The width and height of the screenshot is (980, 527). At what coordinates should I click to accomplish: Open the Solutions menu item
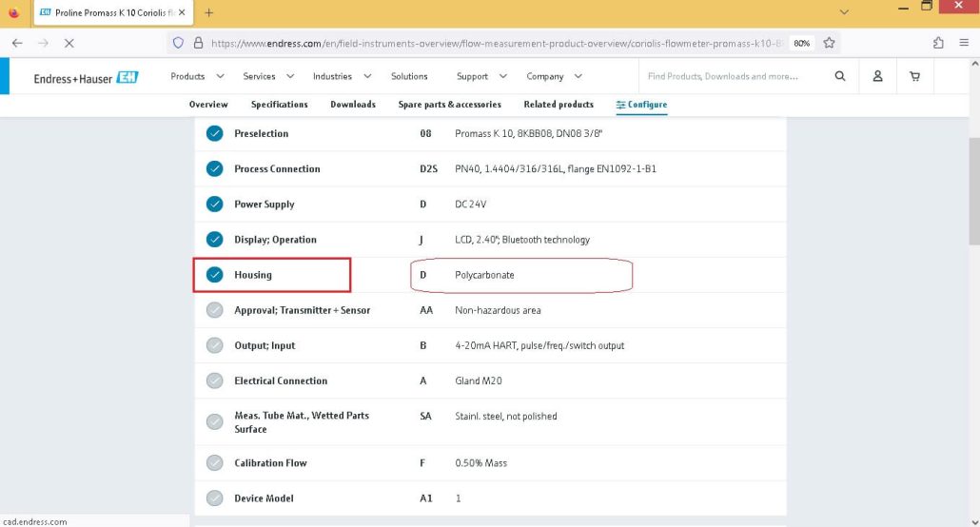pos(409,76)
